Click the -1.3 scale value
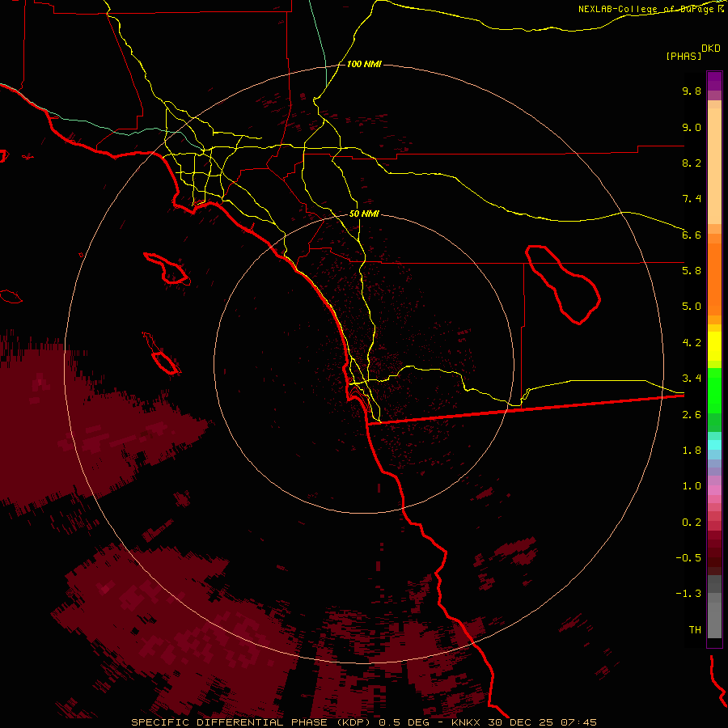The height and width of the screenshot is (728, 728). [x=688, y=594]
